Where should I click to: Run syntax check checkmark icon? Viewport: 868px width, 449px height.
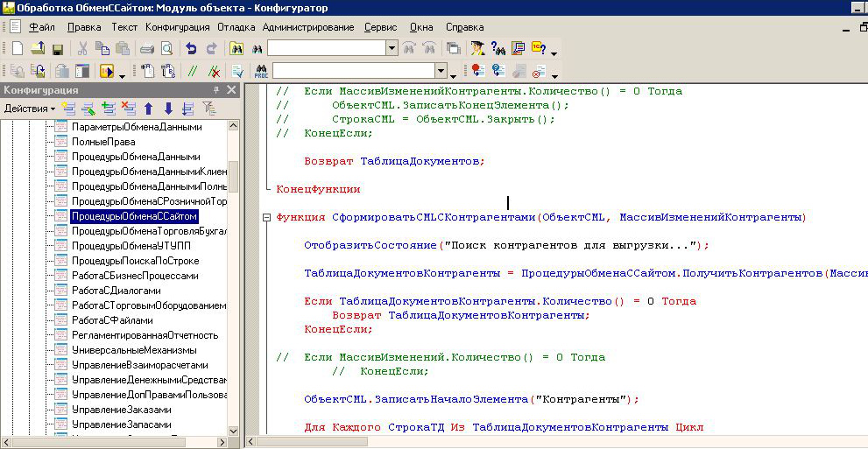238,71
